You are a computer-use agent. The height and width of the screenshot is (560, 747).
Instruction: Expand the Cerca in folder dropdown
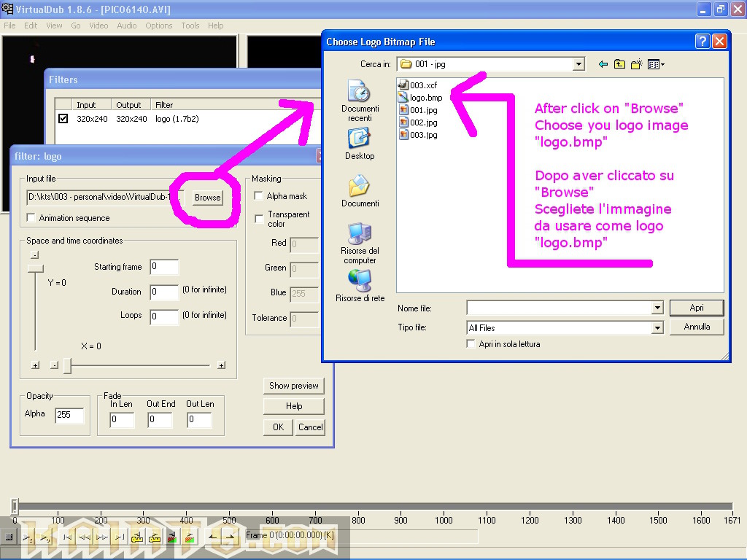[x=578, y=64]
